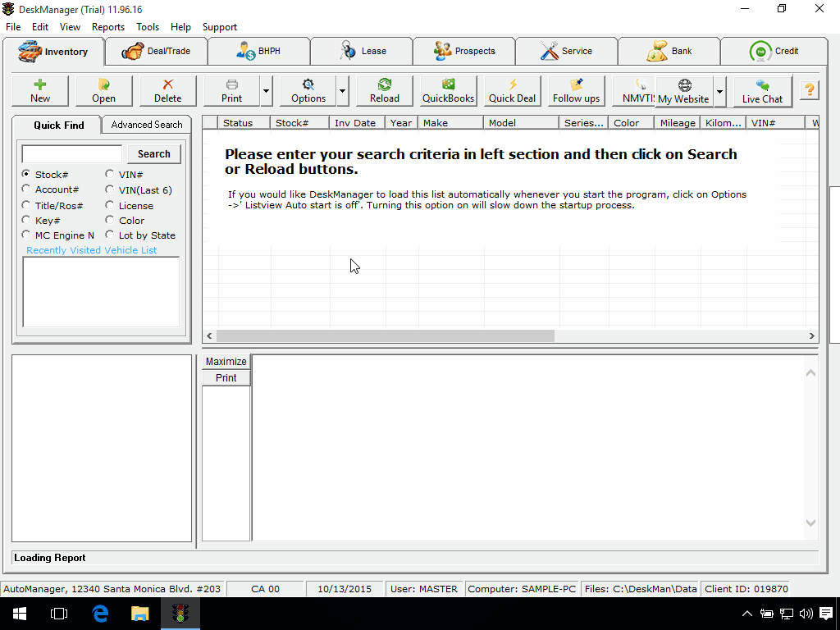The width and height of the screenshot is (840, 630).
Task: Select the VIN# radio button
Action: (109, 174)
